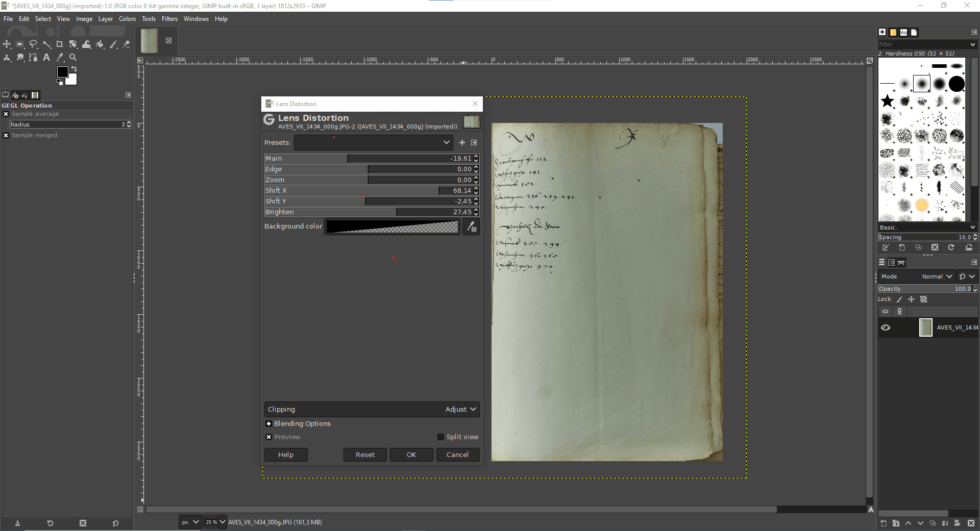The image size is (980, 531).
Task: Switch to the Patterns tab
Action: (x=893, y=32)
